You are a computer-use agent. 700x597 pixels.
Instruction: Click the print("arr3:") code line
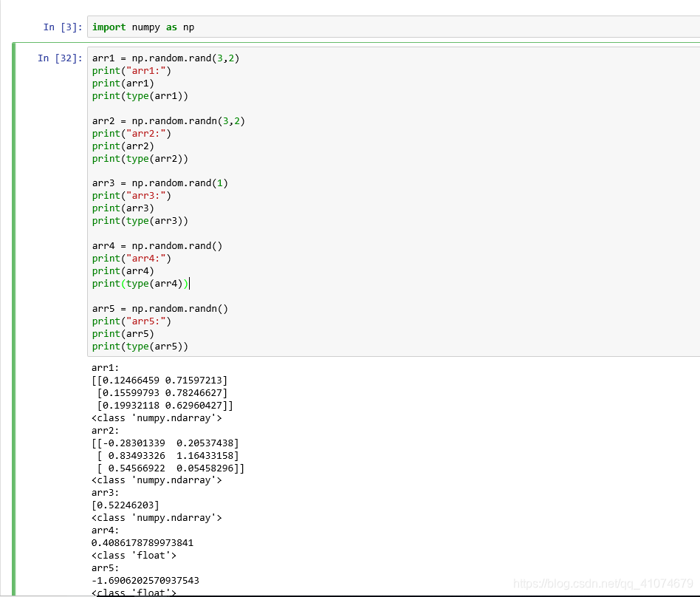131,196
